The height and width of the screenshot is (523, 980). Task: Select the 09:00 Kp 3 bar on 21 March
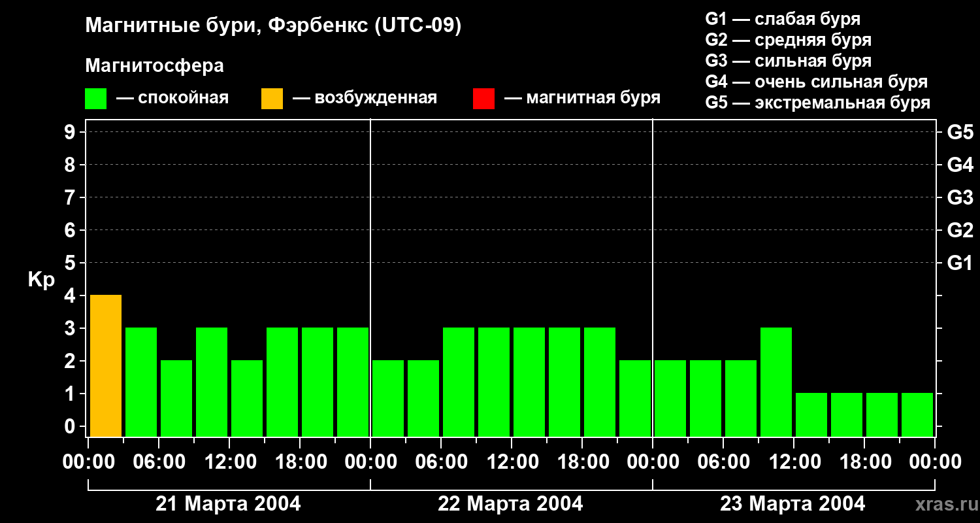coord(212,382)
